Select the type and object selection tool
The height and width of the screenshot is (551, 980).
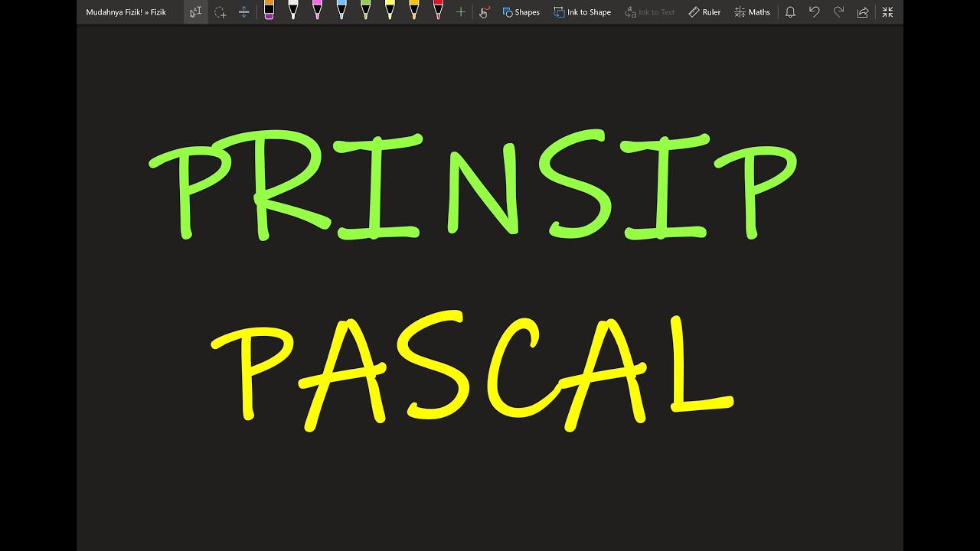(x=196, y=11)
